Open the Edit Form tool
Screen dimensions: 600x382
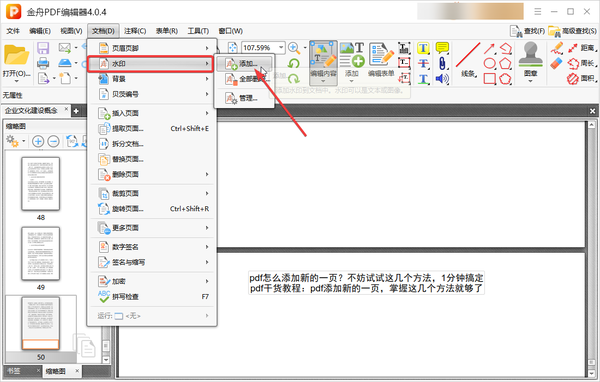click(381, 60)
